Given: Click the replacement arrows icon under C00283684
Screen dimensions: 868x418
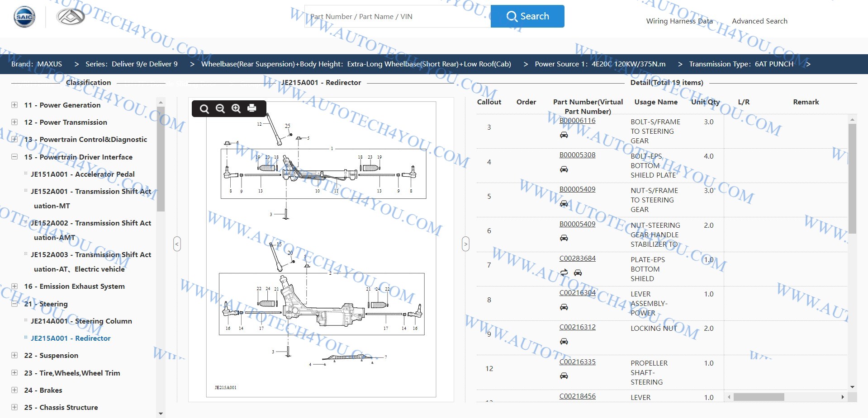Looking at the screenshot, I should pos(564,272).
